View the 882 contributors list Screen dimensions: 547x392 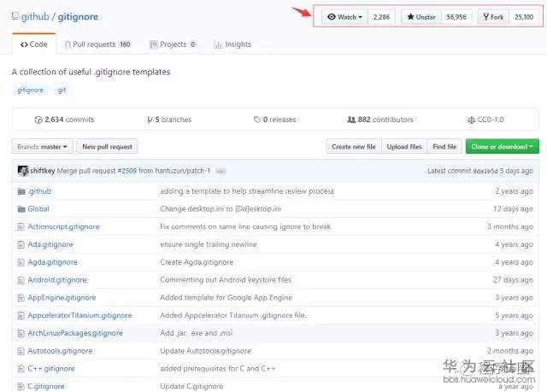[x=380, y=120]
